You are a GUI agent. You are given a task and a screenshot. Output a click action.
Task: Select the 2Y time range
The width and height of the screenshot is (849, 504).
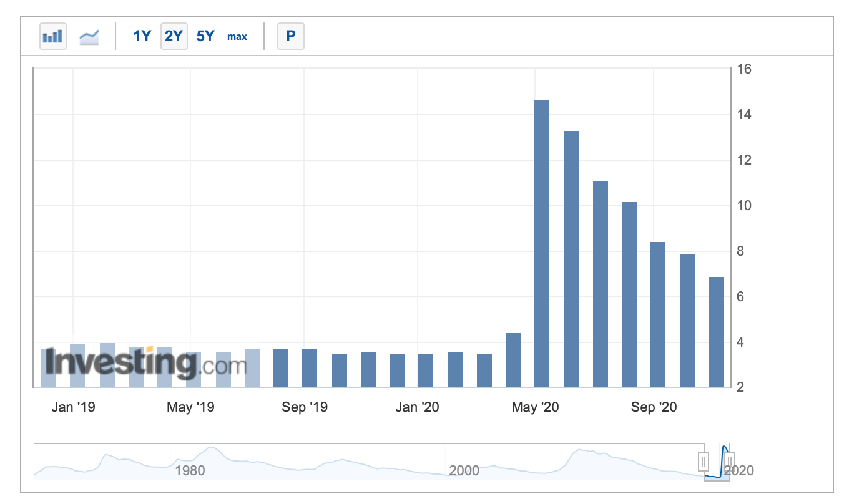(174, 36)
